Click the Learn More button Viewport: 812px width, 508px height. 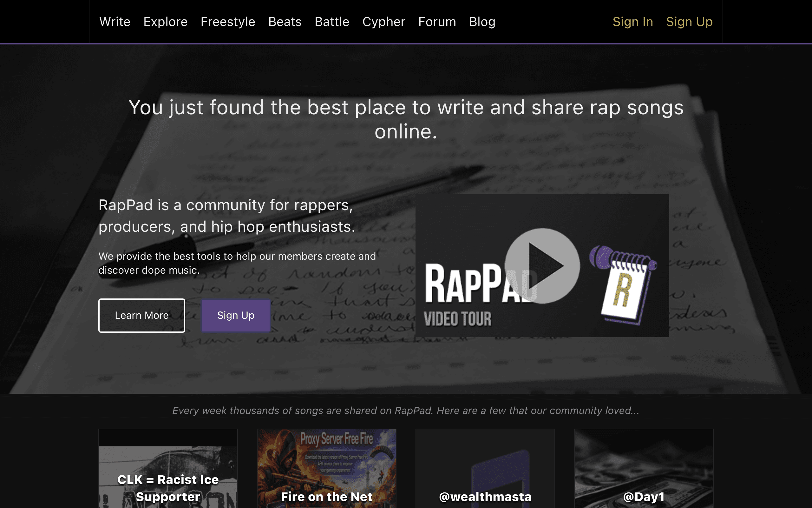(x=141, y=315)
